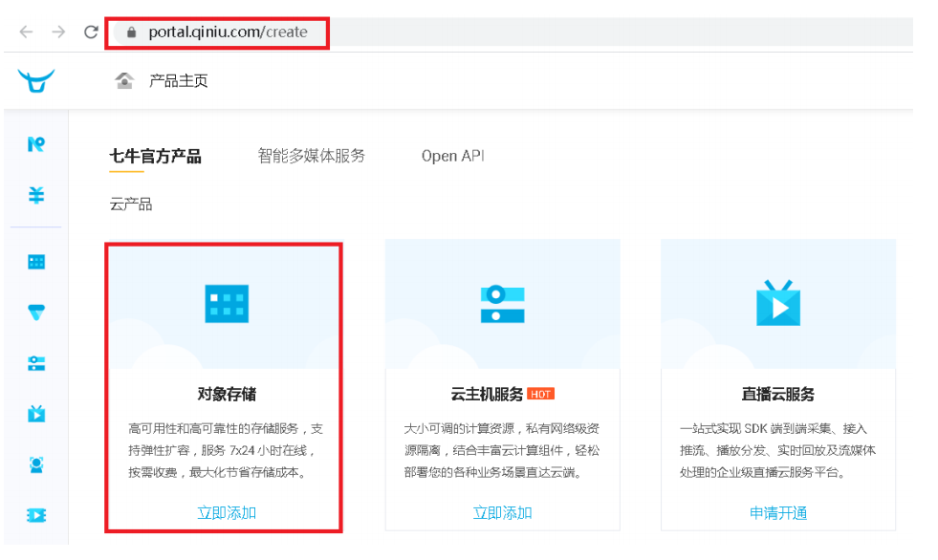Image resolution: width=938 pixels, height=560 pixels.
Task: Click the film strip sidebar icon
Action: (x=36, y=515)
